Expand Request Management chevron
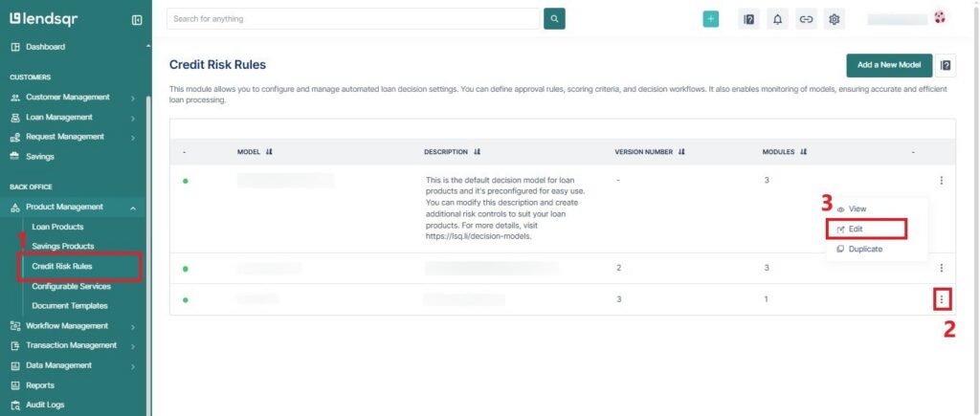980x416 pixels. pos(133,138)
